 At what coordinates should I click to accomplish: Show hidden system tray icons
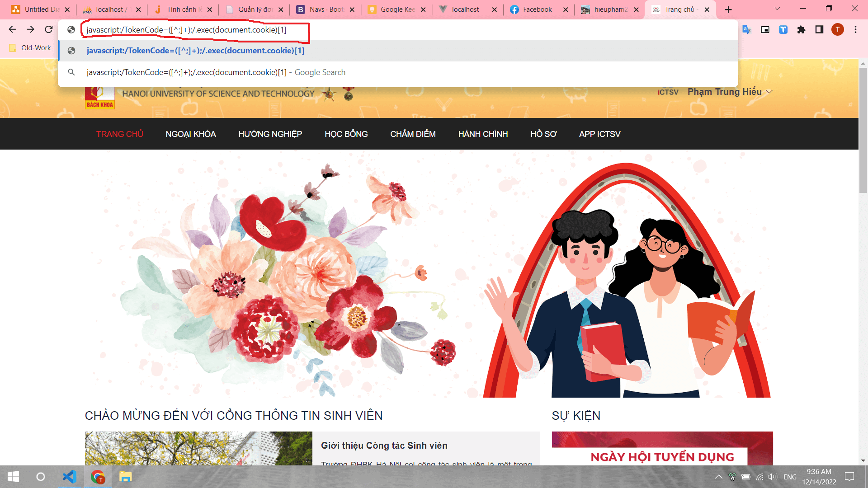pos(718,477)
